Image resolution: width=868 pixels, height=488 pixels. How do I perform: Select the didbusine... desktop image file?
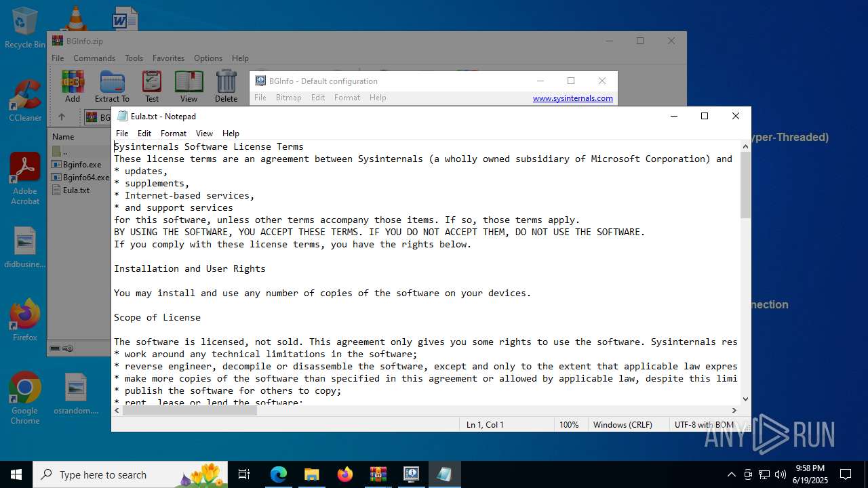[x=25, y=248]
